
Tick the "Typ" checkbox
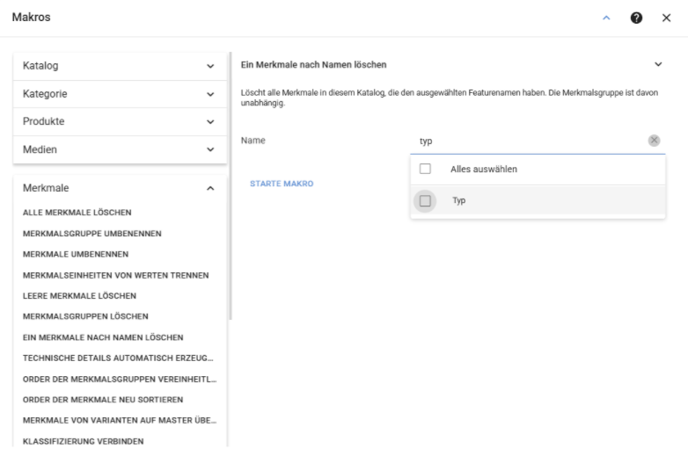tap(425, 201)
